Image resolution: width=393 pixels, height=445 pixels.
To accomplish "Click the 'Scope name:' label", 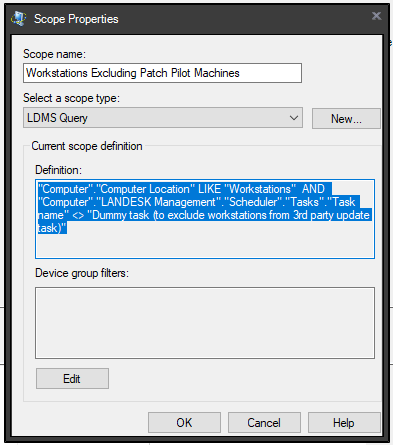I will pos(54,54).
